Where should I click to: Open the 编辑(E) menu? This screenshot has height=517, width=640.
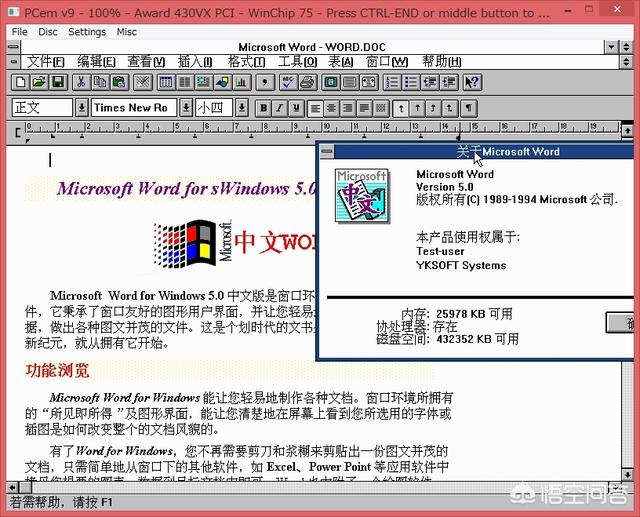coord(96,62)
